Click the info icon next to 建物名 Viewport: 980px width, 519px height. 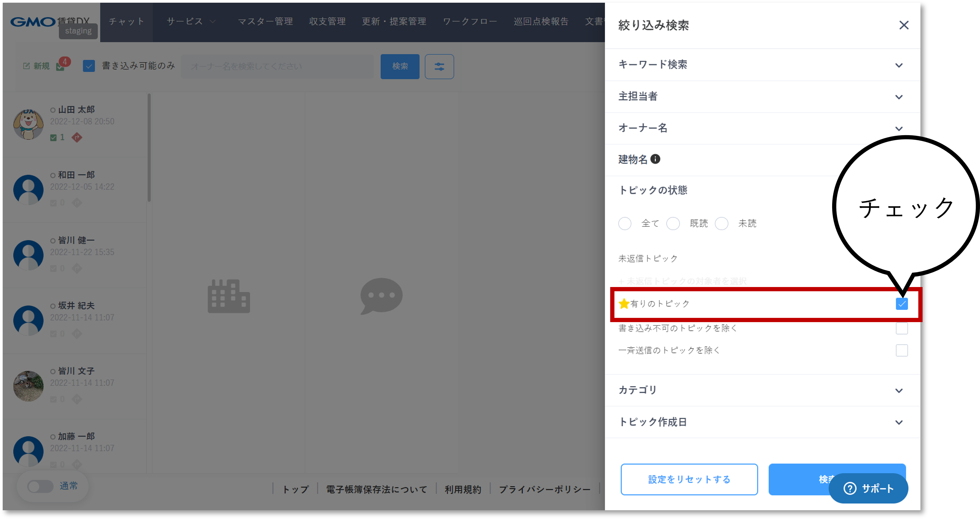coord(655,159)
